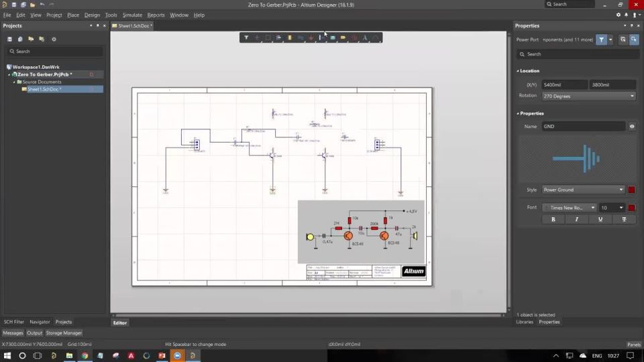Screen dimensions: 644x362
Task: Switch to the SCH Filter tab
Action: point(13,322)
